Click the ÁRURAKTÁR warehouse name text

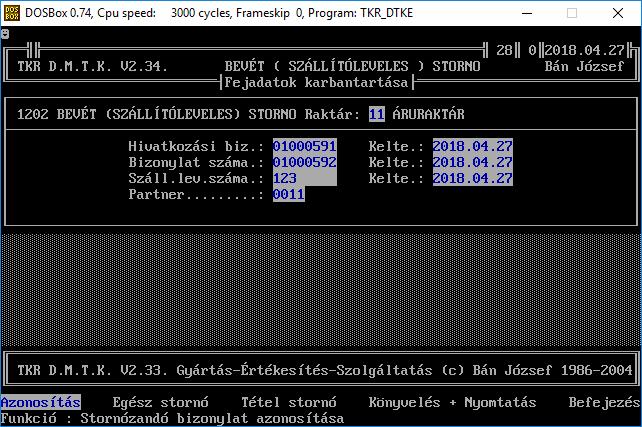click(429, 114)
